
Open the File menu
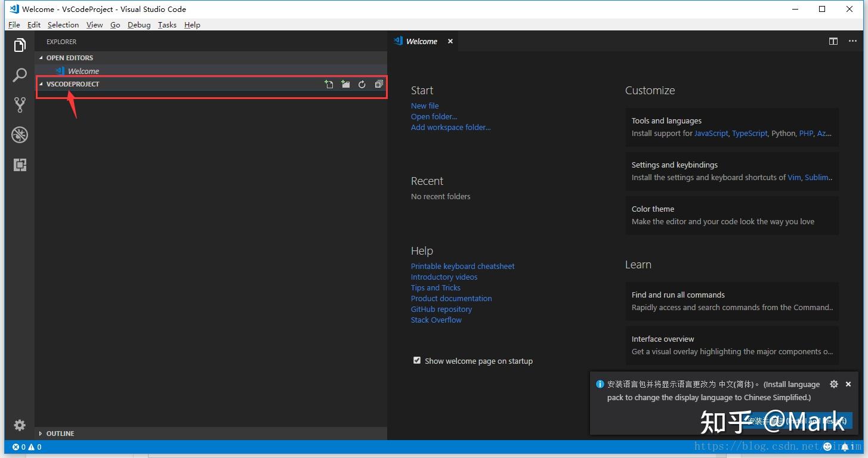(14, 24)
